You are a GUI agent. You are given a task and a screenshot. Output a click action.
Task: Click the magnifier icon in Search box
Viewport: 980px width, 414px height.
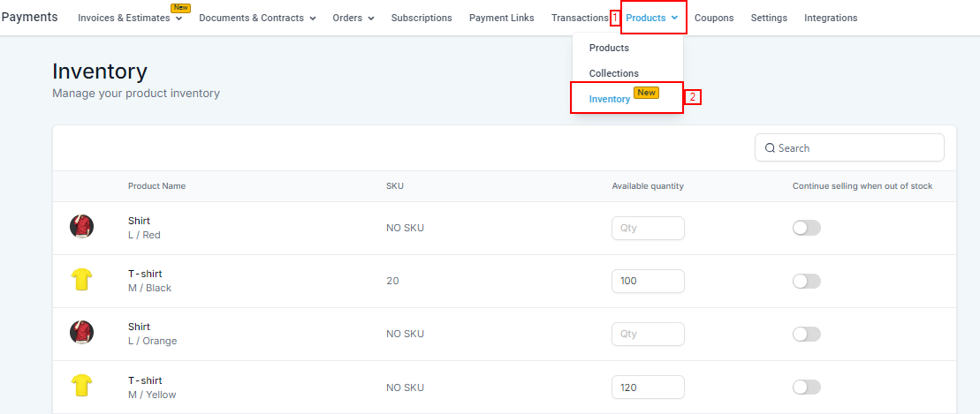pyautogui.click(x=770, y=148)
